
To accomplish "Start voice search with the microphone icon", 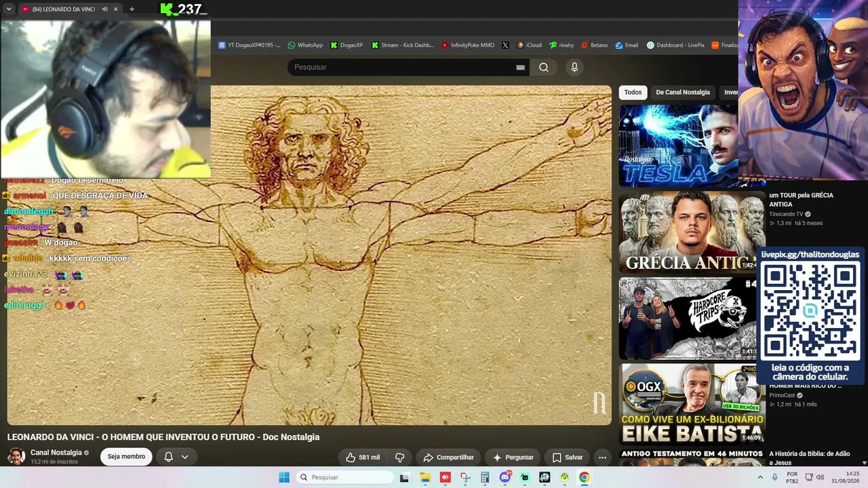I will click(574, 67).
